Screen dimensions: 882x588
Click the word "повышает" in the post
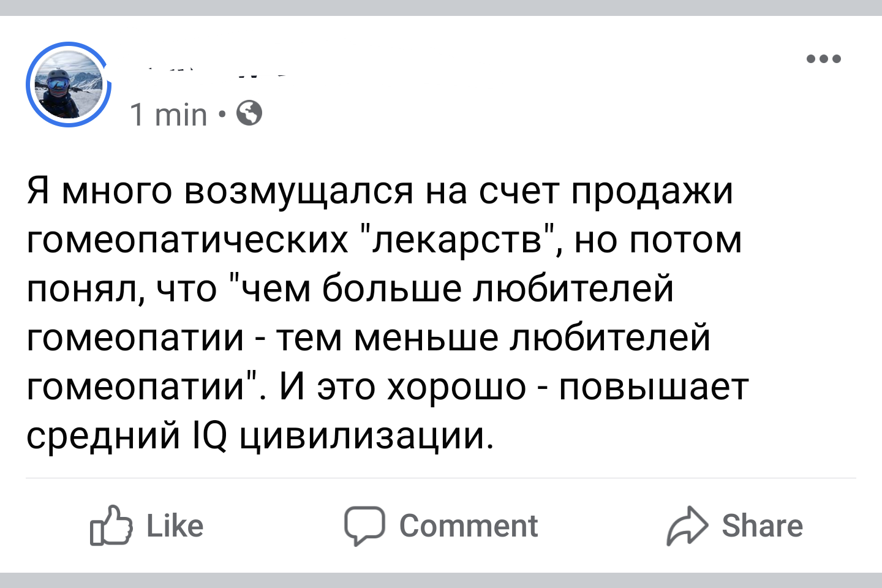click(x=654, y=386)
